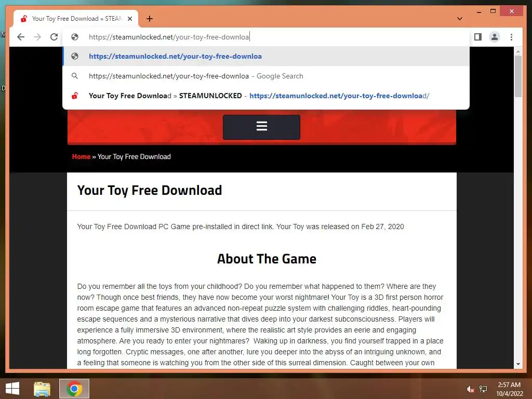Select the Google Search suggestion row
Image resolution: width=532 pixels, height=399 pixels.
click(266, 76)
